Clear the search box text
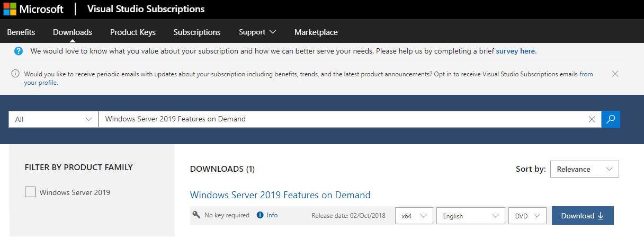This screenshot has height=238, width=644. click(x=592, y=119)
